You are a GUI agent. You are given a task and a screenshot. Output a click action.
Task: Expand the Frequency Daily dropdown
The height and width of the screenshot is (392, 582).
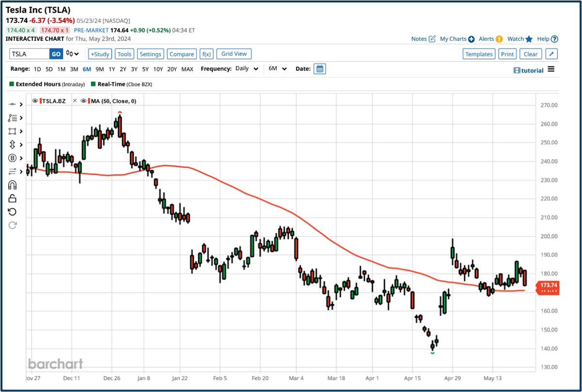[x=248, y=69]
